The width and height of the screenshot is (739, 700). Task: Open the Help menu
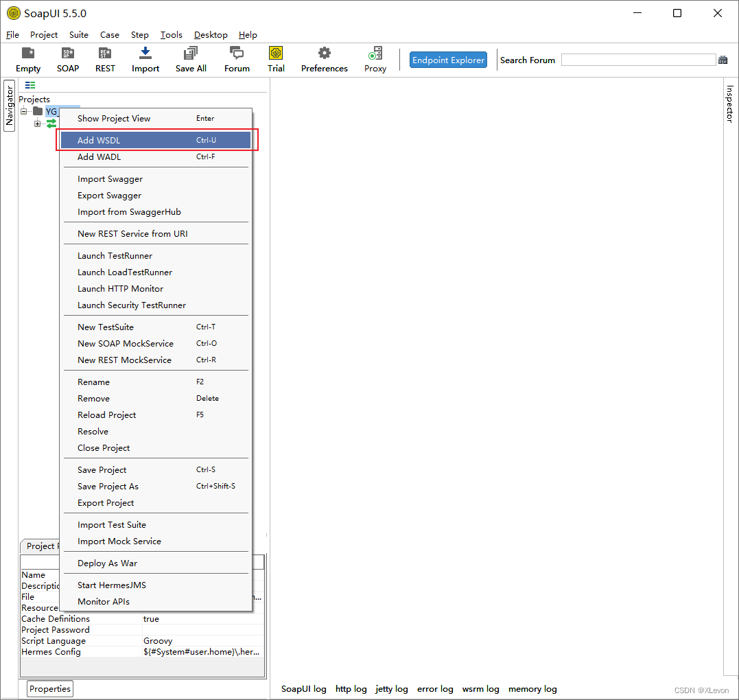[x=248, y=35]
